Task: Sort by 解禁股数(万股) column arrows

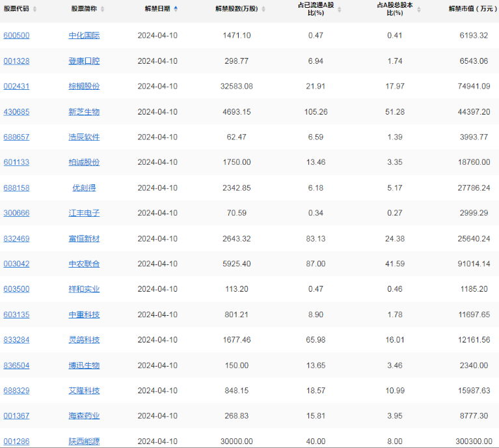Action: pos(263,9)
